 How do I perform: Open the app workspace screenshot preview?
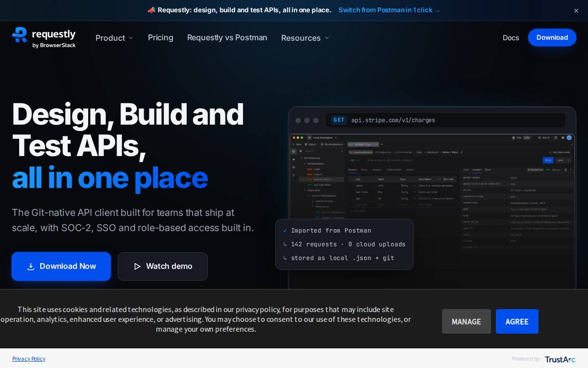pos(432,211)
